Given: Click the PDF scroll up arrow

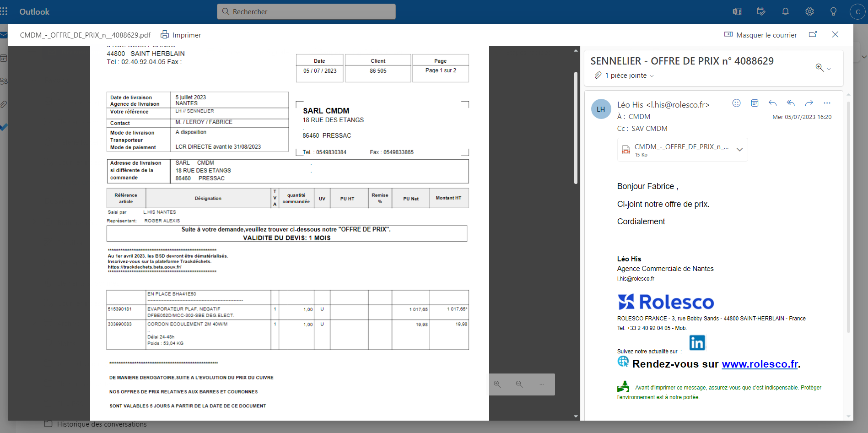Looking at the screenshot, I should 576,51.
